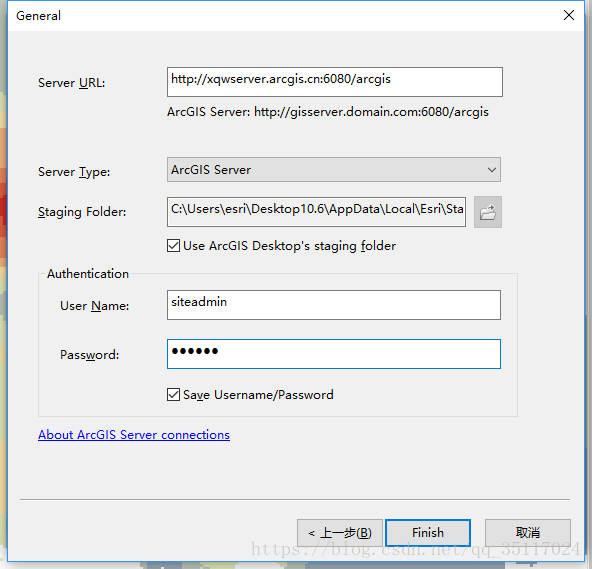Open About ArcGIS Server connections link

pyautogui.click(x=134, y=435)
